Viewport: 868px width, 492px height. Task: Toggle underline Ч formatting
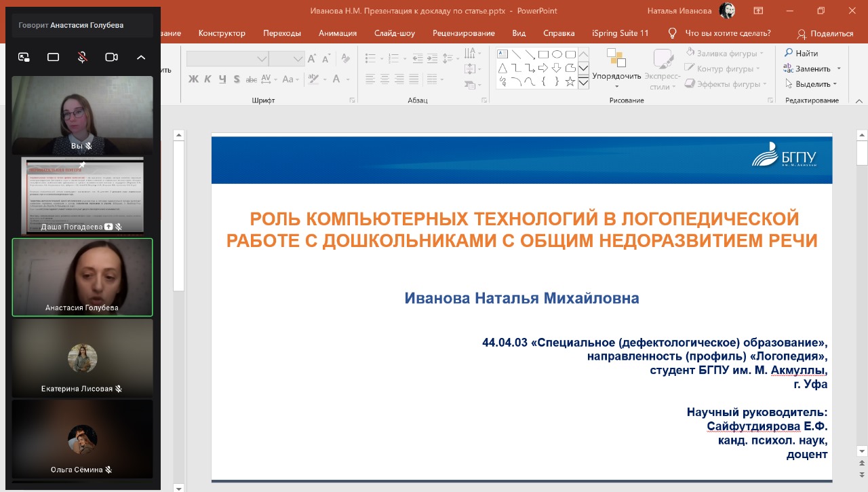pyautogui.click(x=222, y=79)
